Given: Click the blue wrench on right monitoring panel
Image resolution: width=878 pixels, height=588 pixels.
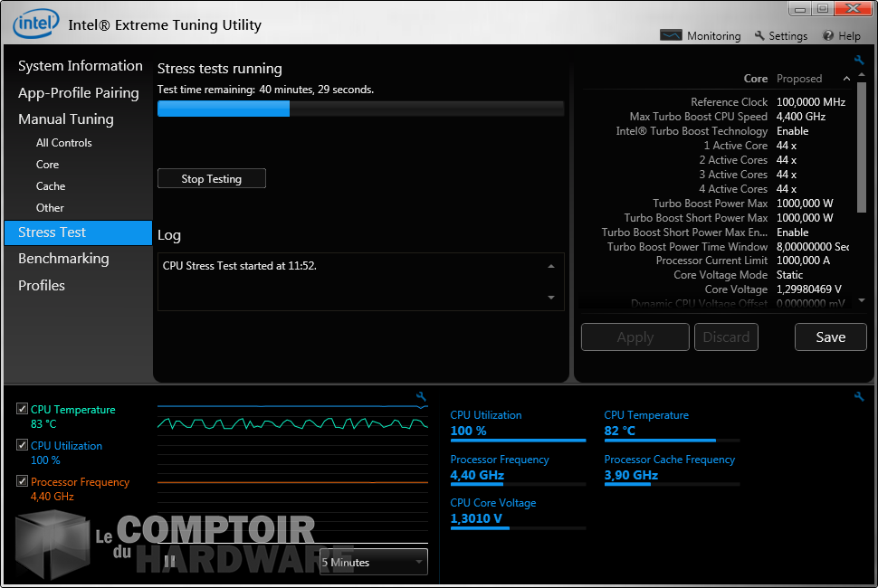Looking at the screenshot, I should click(x=858, y=396).
